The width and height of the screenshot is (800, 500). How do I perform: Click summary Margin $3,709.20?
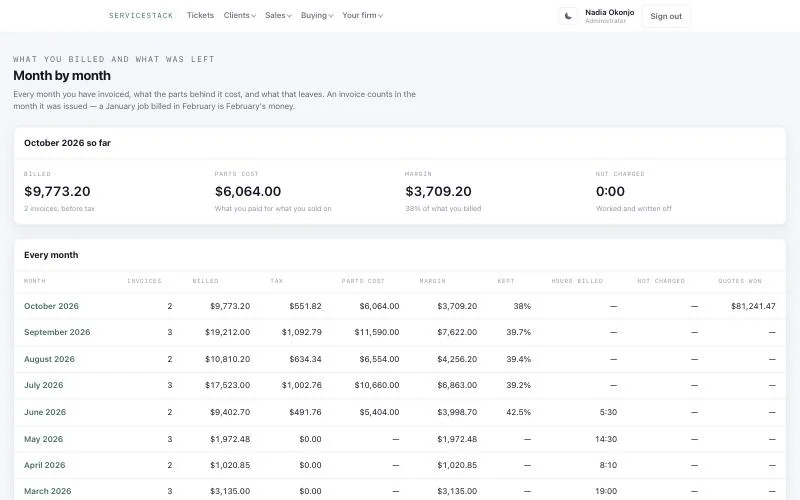point(438,191)
